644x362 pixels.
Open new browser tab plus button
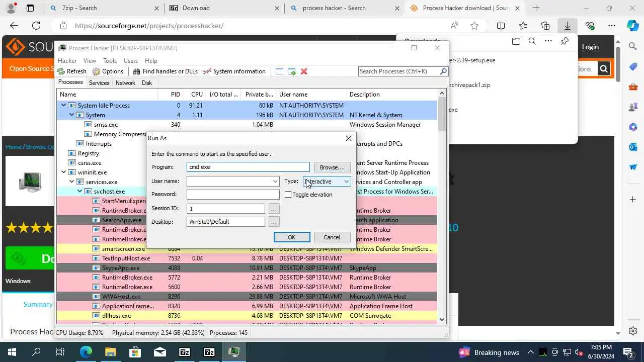click(x=536, y=8)
